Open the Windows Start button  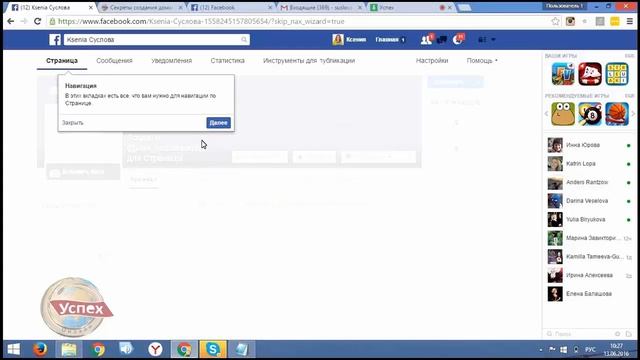[13, 349]
